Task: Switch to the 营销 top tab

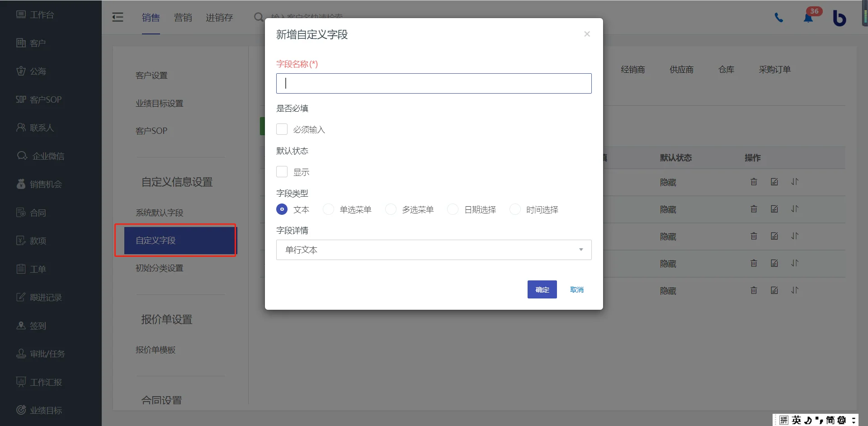Action: click(183, 18)
